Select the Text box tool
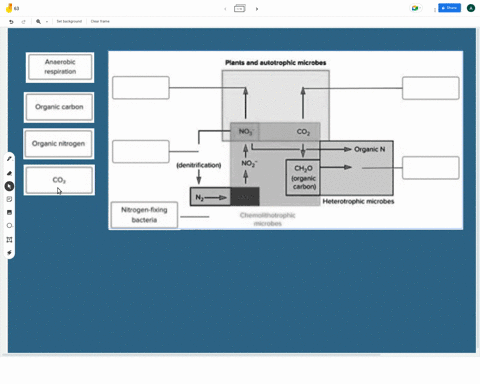This screenshot has height=384, width=480. click(9, 240)
